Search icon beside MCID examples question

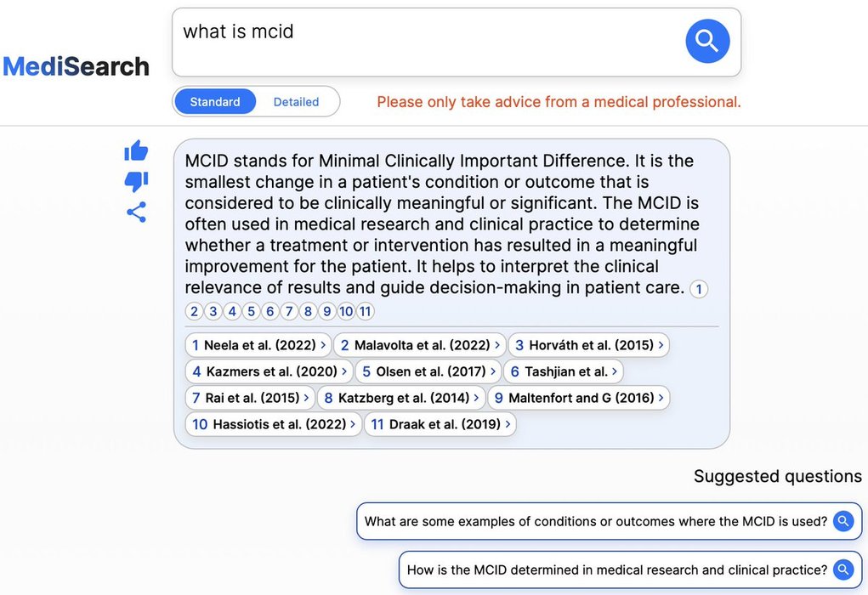point(842,521)
